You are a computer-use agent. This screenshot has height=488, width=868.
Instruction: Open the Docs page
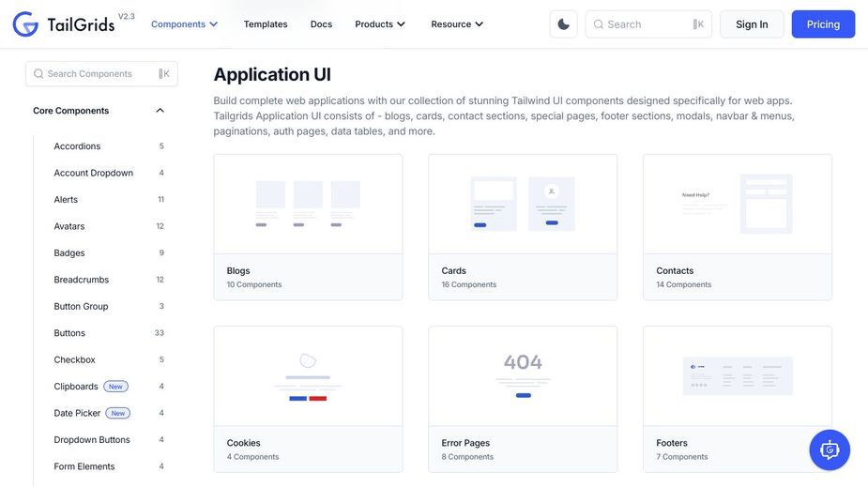coord(321,24)
